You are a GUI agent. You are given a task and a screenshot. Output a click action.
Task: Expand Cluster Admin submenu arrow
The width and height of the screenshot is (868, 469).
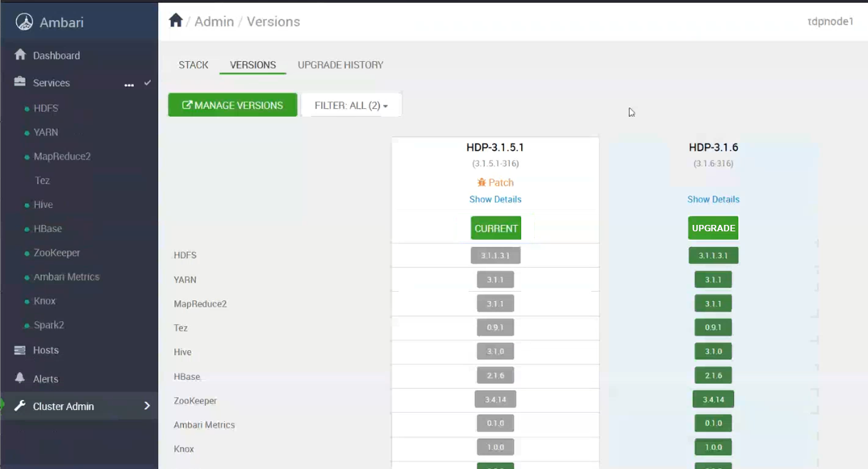(x=147, y=406)
